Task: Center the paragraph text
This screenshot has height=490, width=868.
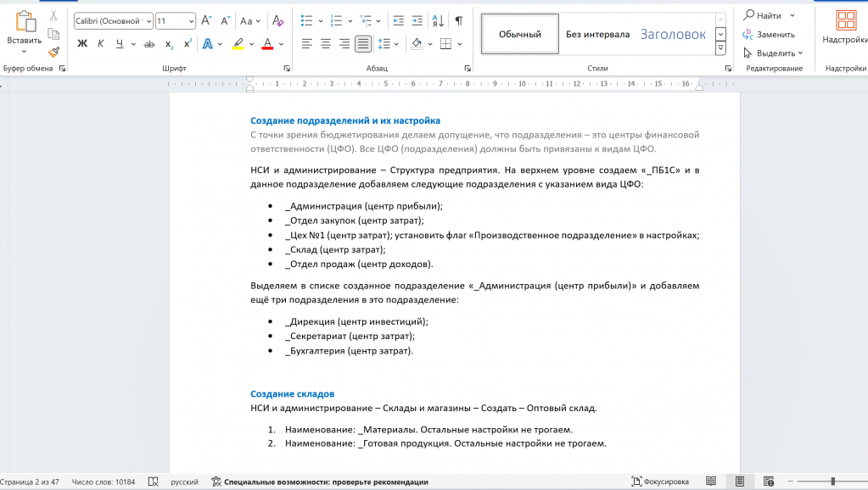Action: (x=326, y=44)
